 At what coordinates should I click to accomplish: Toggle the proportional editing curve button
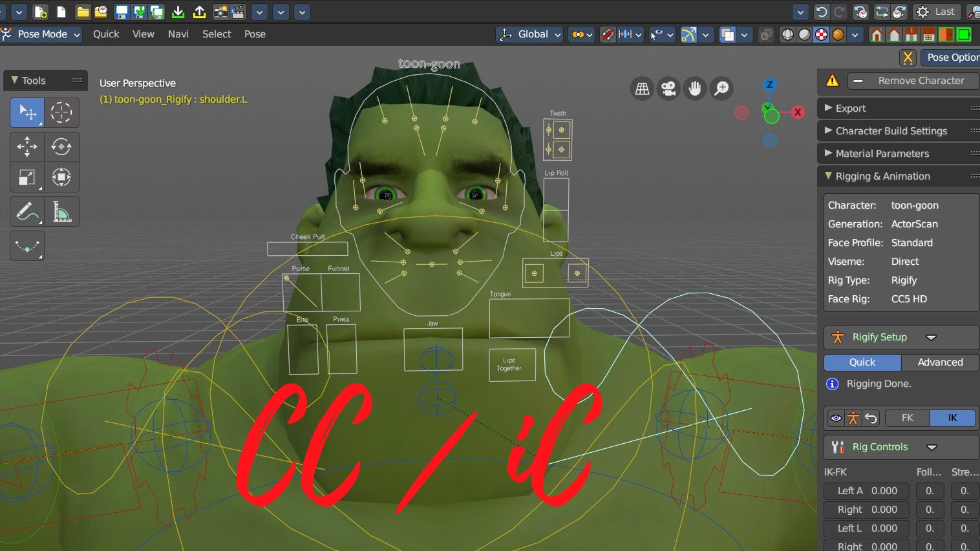pos(688,34)
